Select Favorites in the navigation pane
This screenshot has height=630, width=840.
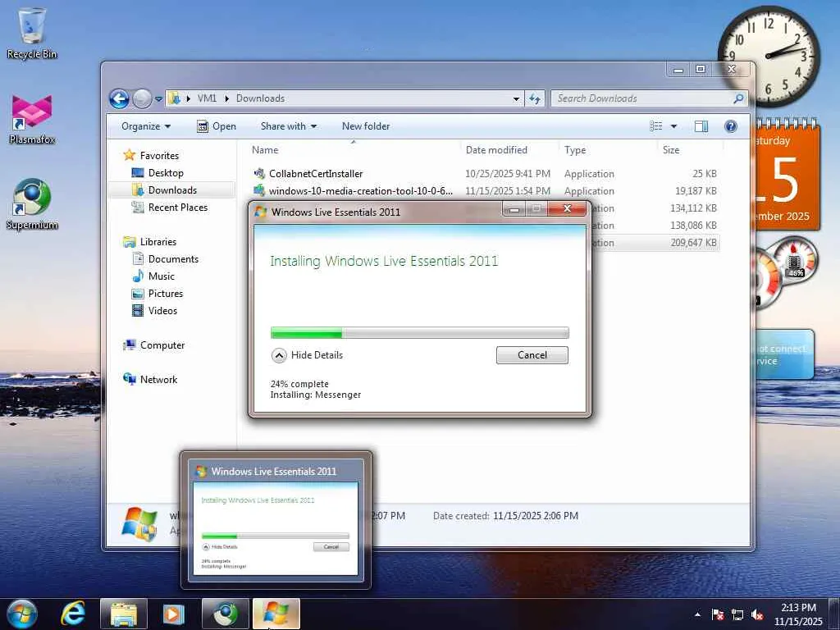coord(159,156)
